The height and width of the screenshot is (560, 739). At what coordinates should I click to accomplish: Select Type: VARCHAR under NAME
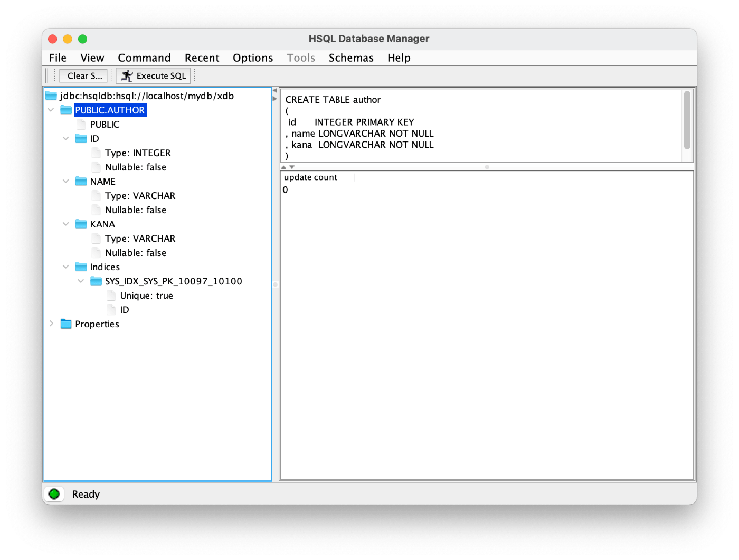point(140,195)
